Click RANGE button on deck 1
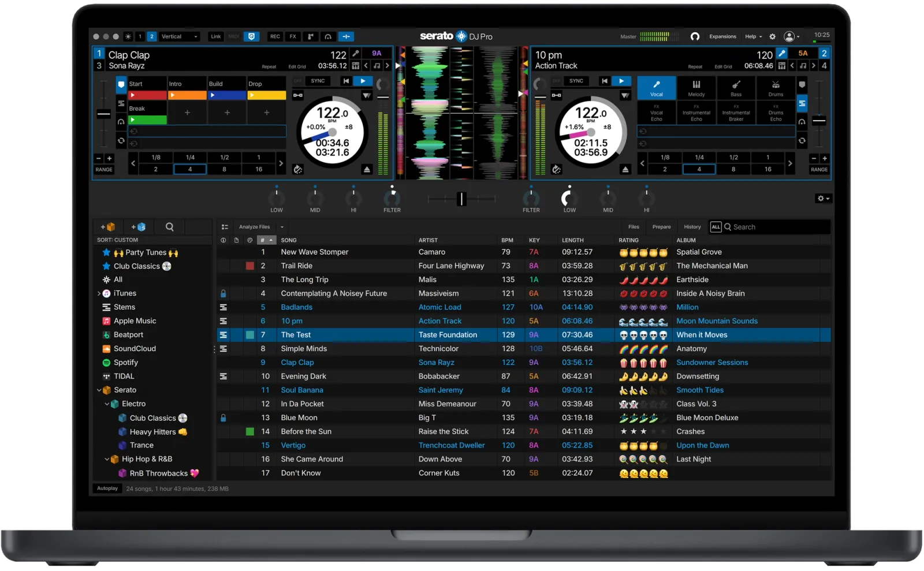 [x=104, y=170]
